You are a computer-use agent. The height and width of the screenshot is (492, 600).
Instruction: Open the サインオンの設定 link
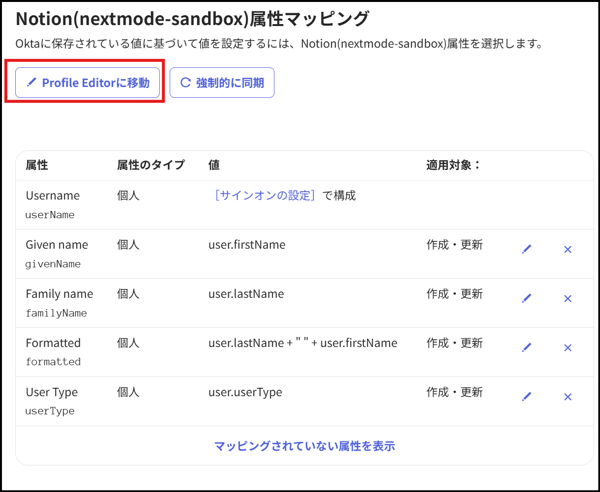point(265,196)
